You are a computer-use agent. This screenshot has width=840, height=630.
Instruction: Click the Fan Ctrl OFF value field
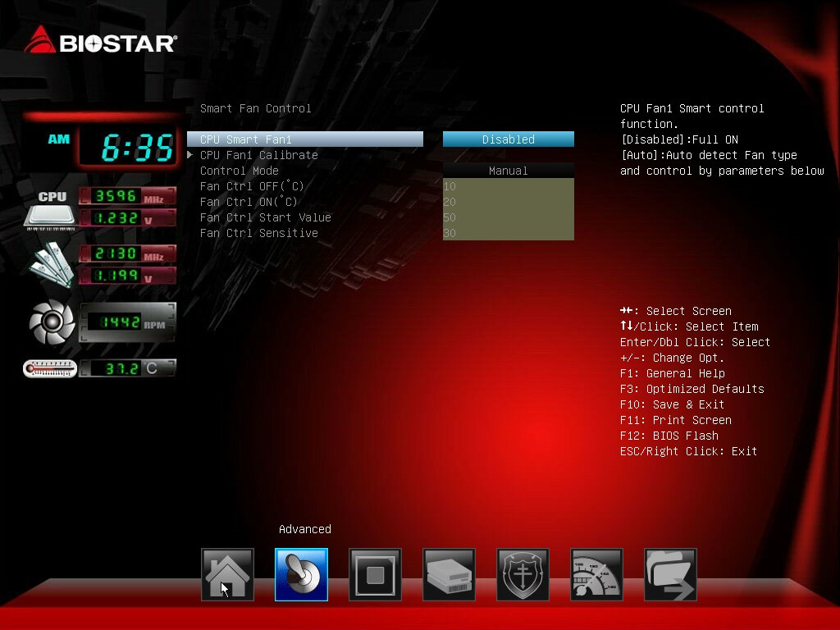[508, 186]
